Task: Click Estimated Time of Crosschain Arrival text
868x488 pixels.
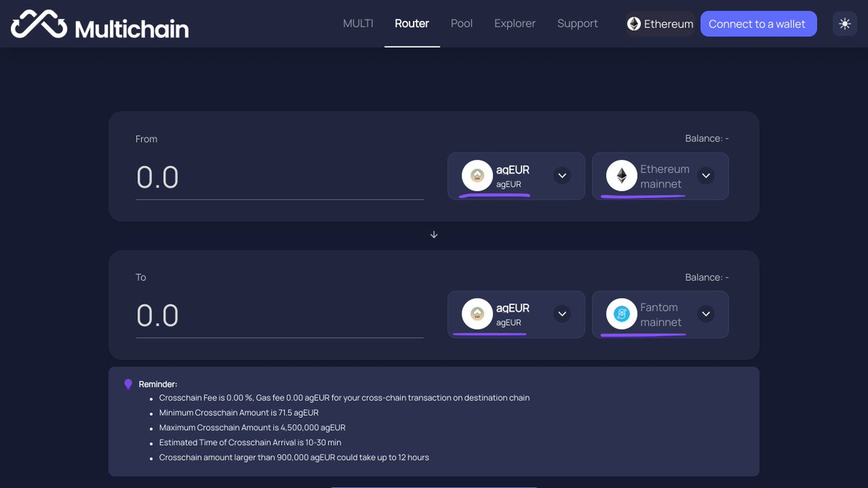Action: pyautogui.click(x=250, y=442)
